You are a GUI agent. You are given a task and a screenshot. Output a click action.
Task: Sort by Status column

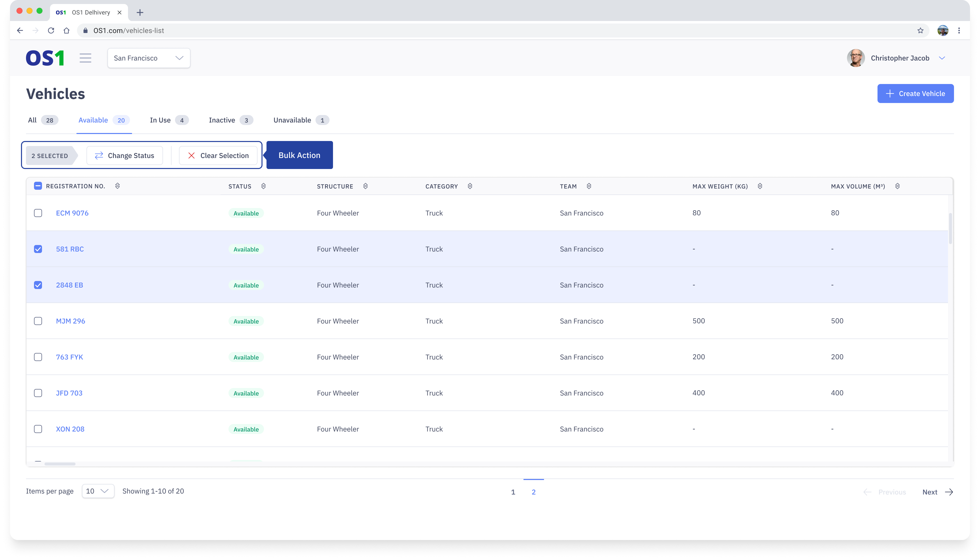(x=263, y=186)
